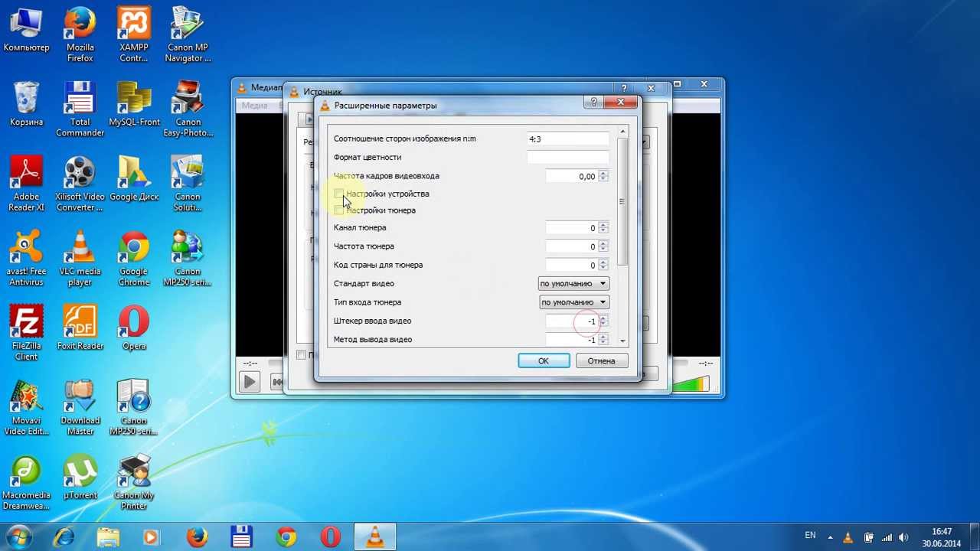Image resolution: width=980 pixels, height=551 pixels.
Task: Select the avast! Free Antivirus icon
Action: pyautogui.click(x=26, y=259)
